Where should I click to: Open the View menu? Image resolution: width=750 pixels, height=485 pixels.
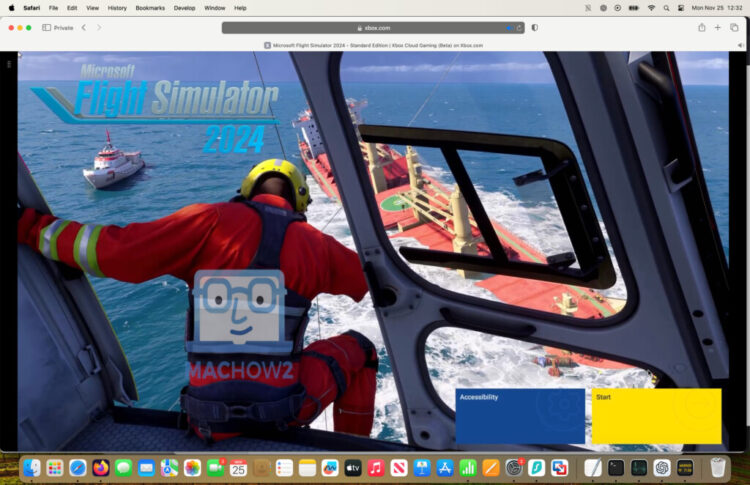click(92, 8)
